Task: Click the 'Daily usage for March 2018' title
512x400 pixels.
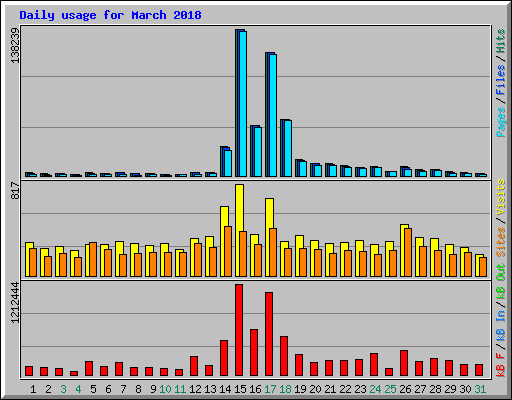Action: 110,15
